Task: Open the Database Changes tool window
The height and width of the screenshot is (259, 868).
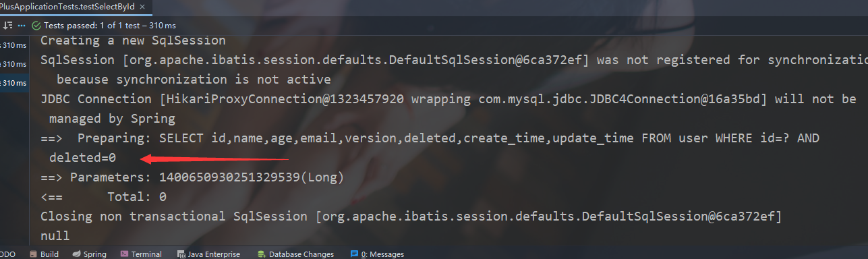Action: (295, 254)
